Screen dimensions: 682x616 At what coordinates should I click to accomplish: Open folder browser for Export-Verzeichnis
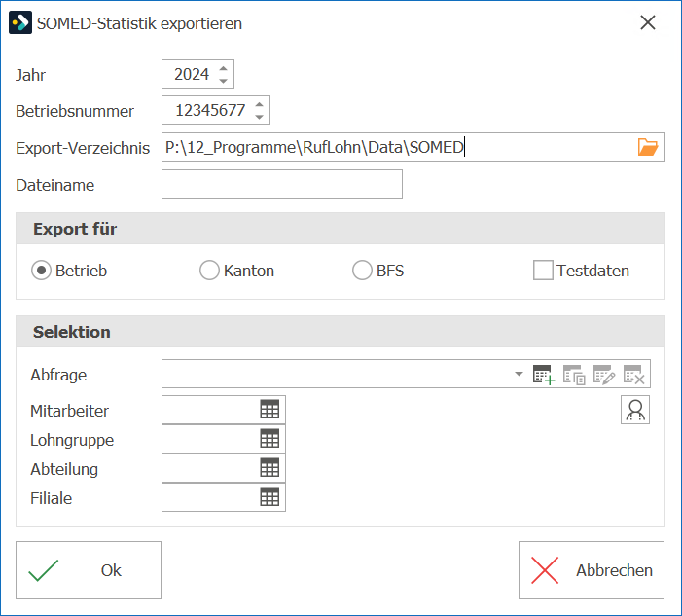pyautogui.click(x=648, y=147)
